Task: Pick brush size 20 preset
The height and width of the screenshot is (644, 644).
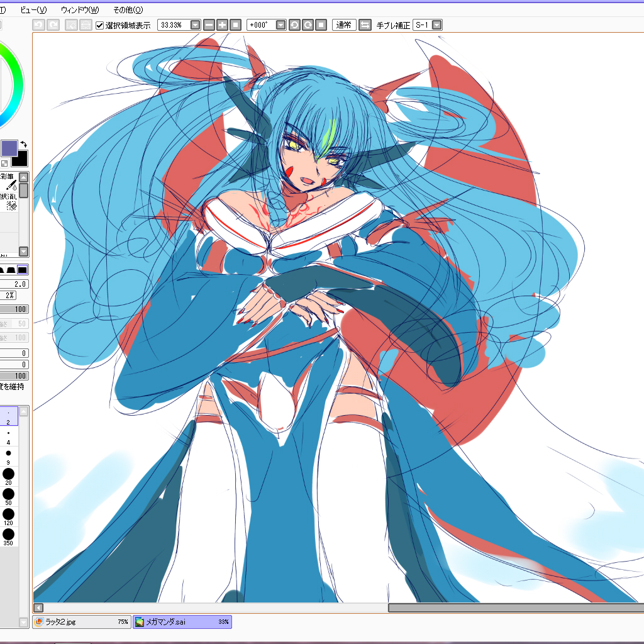Action: click(x=8, y=477)
